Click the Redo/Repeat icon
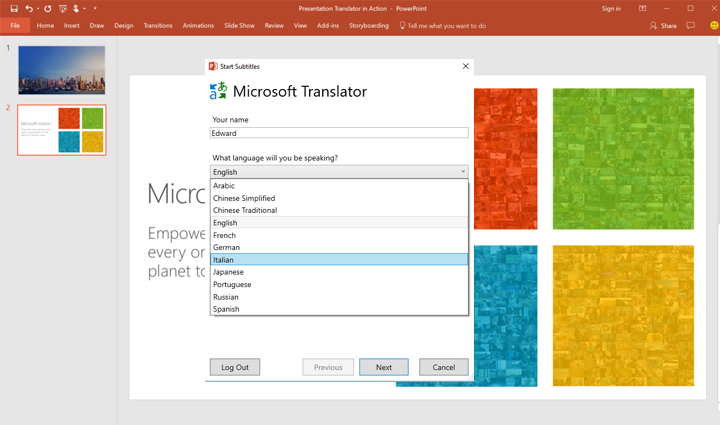720x425 pixels. click(48, 9)
